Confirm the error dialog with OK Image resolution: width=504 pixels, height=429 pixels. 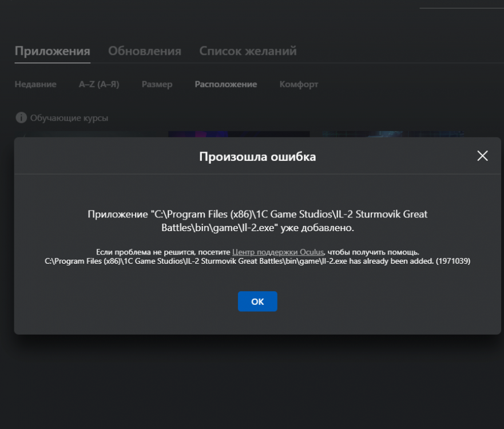pos(257,301)
